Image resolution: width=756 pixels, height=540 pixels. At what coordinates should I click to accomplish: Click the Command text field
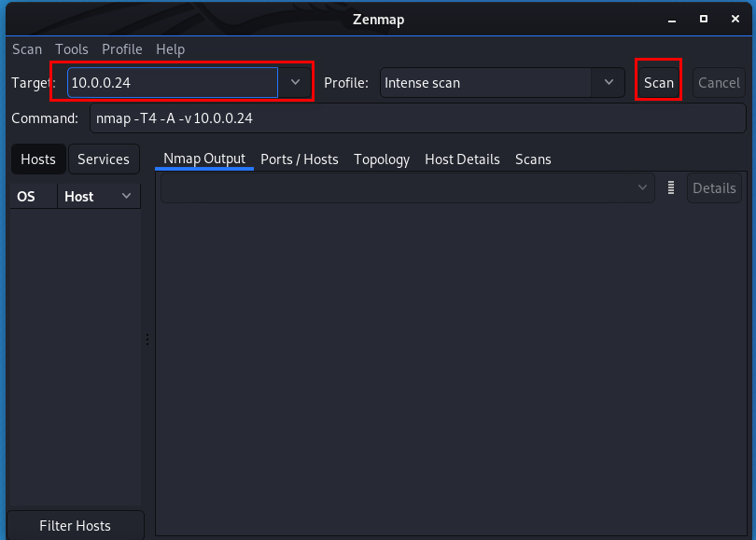[x=418, y=118]
